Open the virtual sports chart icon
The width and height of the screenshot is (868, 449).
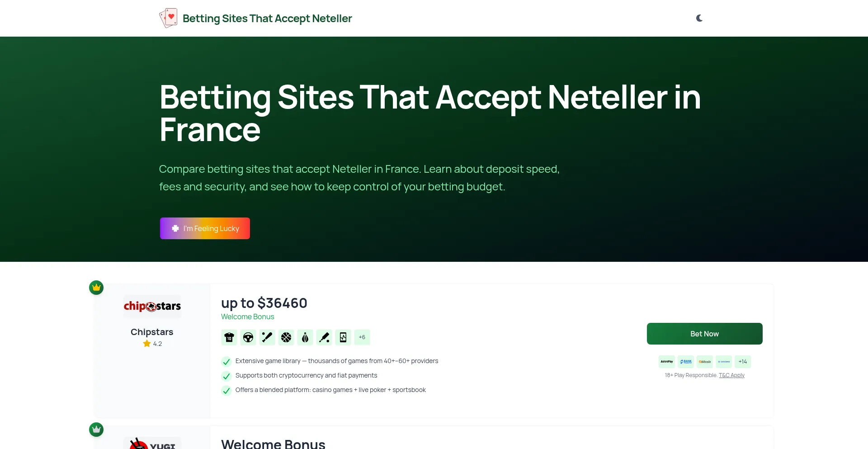(x=343, y=337)
